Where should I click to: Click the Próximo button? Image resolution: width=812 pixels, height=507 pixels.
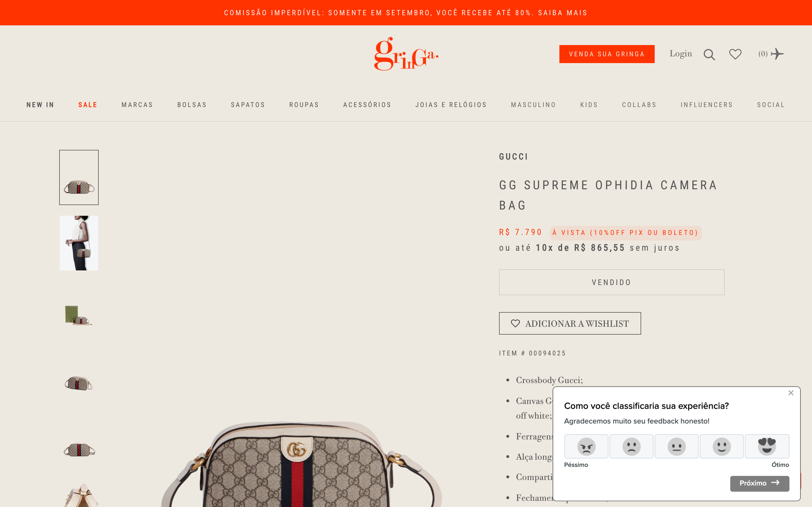click(760, 483)
